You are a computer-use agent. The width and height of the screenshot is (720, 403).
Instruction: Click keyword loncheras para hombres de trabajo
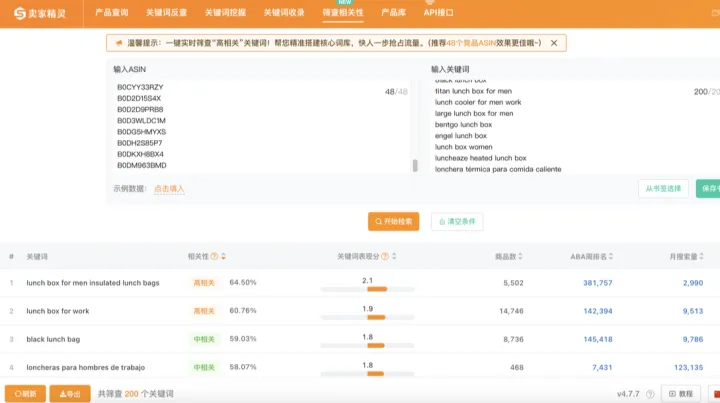pyautogui.click(x=85, y=367)
